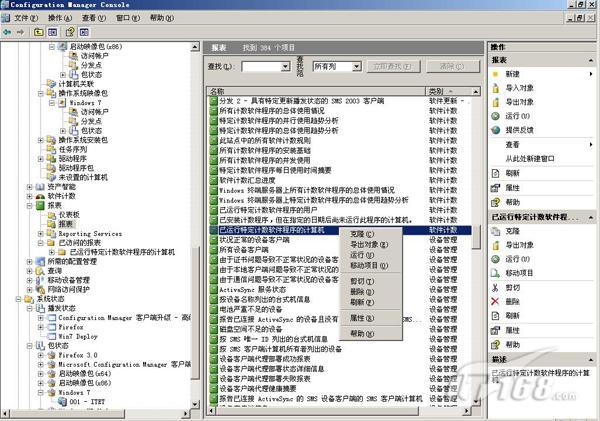Open the 新建 submenu arrow in the actions pane

(591, 74)
